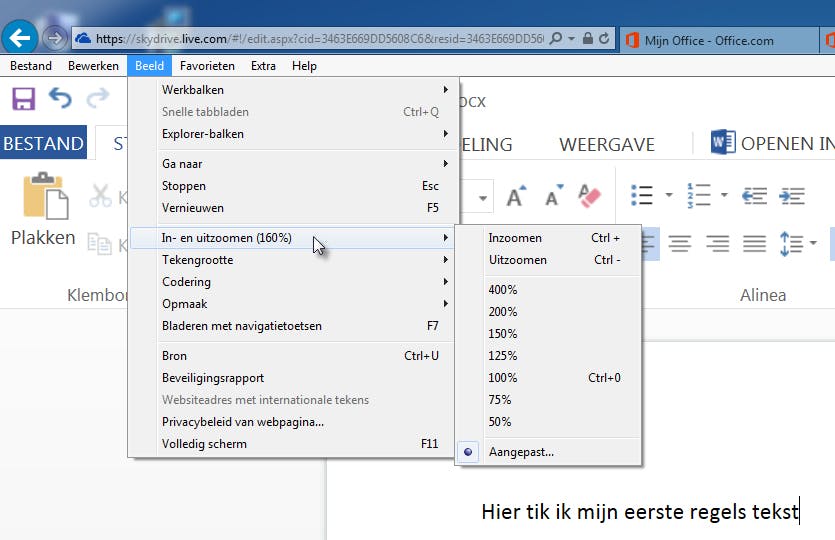Screen dimensions: 835x540
Task: Click the browser Back arrow button
Action: (x=20, y=38)
